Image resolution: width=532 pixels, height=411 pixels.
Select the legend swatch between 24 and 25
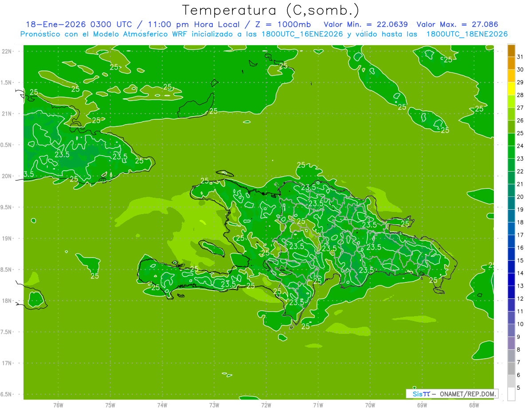click(x=511, y=140)
